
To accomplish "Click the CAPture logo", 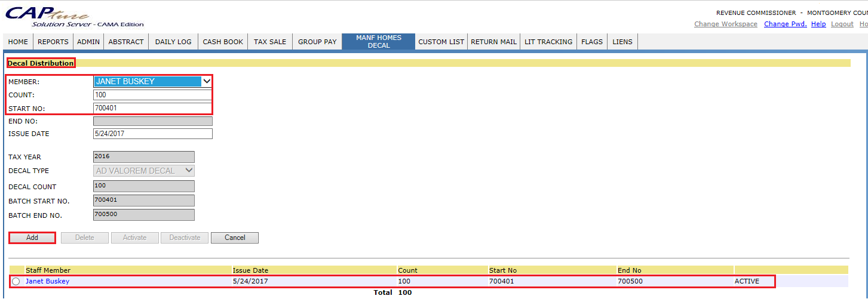I will coord(48,16).
